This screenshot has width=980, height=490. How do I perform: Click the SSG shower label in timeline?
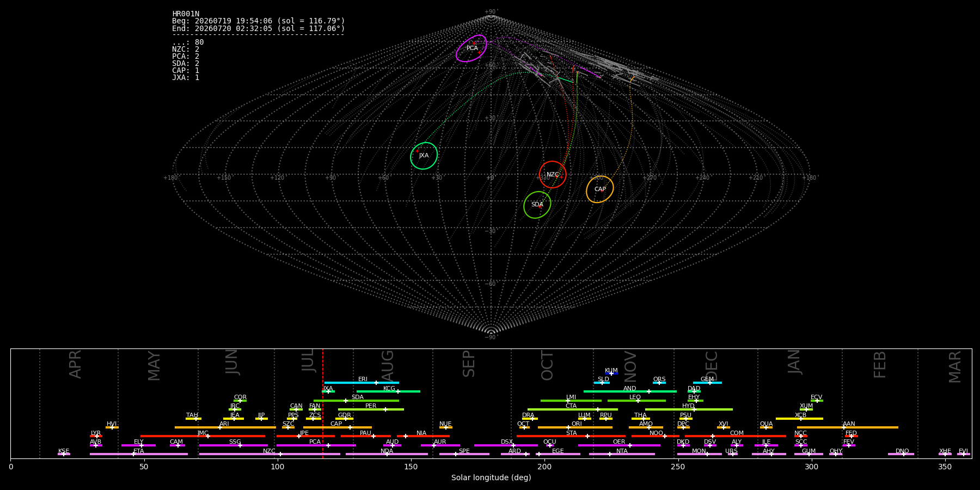pyautogui.click(x=235, y=442)
